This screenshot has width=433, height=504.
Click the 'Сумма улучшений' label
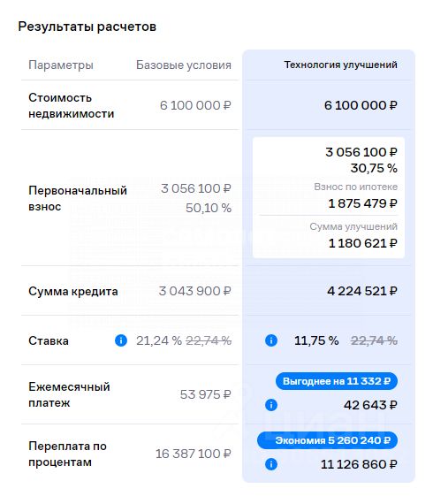click(353, 226)
